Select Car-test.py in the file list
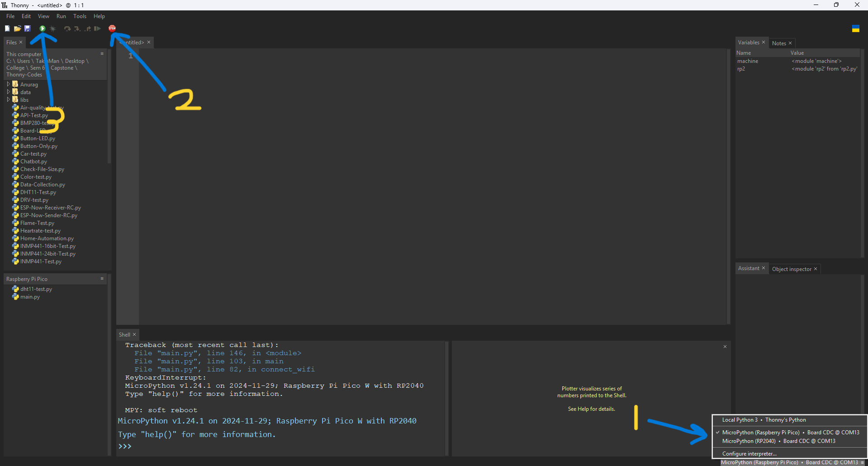 pyautogui.click(x=33, y=154)
